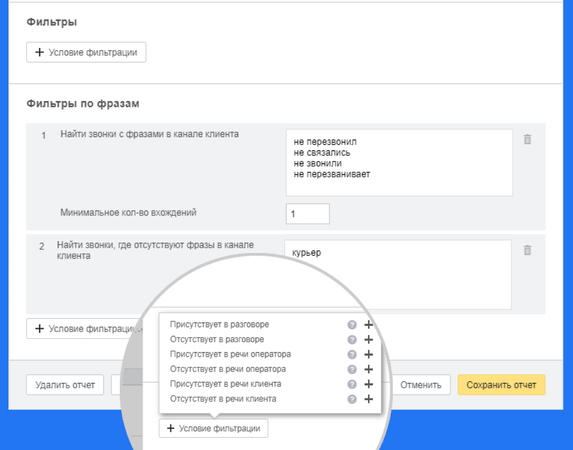Add 'Отсутствует в речи клиента' using its plus icon
The image size is (573, 450).
click(368, 399)
